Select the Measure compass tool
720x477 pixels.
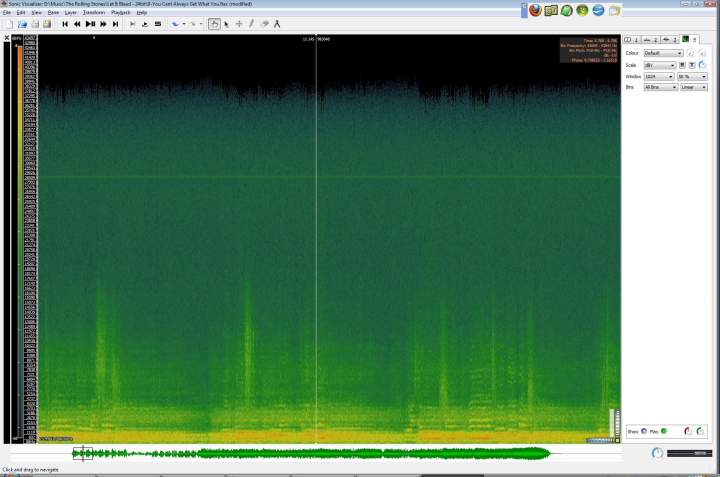coord(277,24)
